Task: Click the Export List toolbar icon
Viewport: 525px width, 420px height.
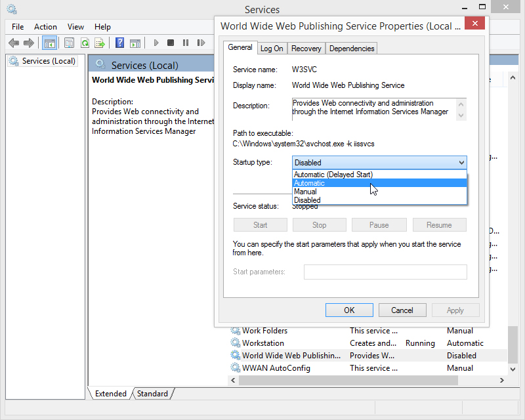Action: (x=100, y=43)
